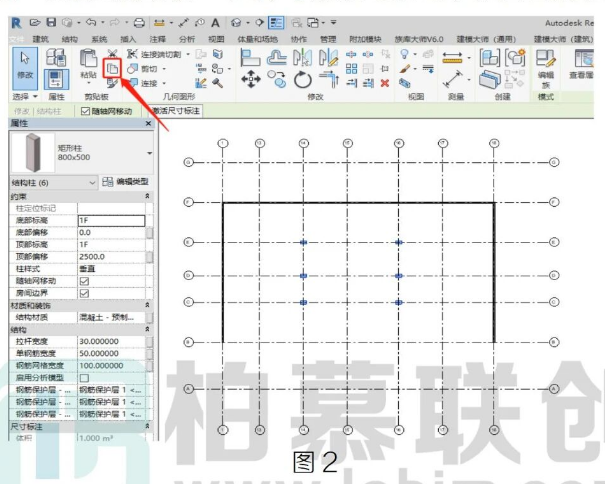This screenshot has height=484, width=605.
Task: Click the Measure Between Two References icon
Action: (x=452, y=79)
